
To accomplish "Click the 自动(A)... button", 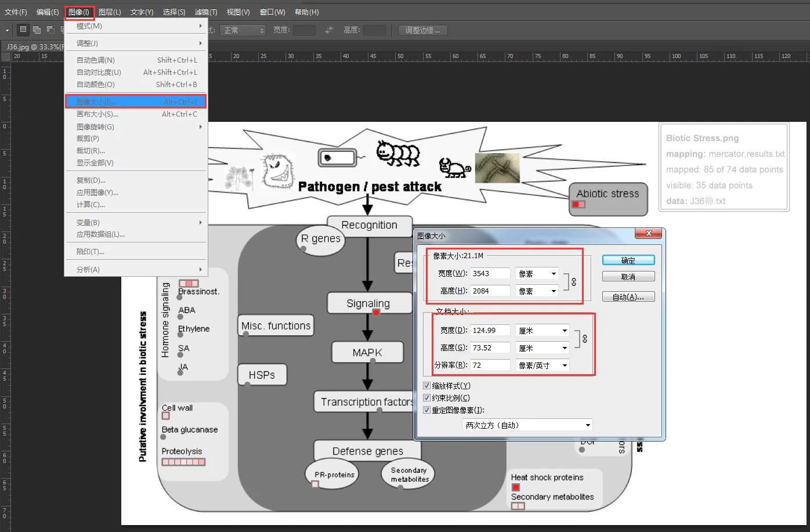I will coord(628,297).
